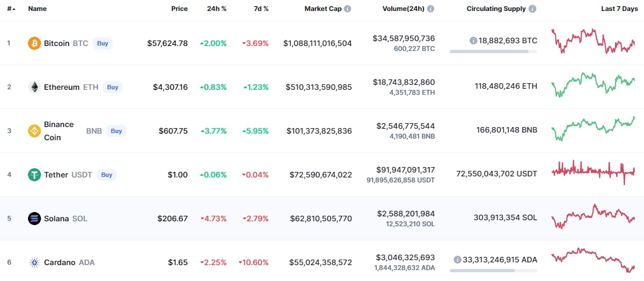Click Cardano volume $3,046,325,693
Image resolution: width=644 pixels, height=281 pixels.
coord(405,257)
